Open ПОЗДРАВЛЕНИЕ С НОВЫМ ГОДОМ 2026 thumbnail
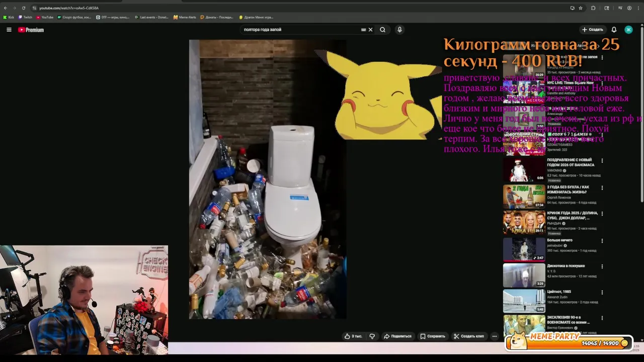 tap(524, 169)
